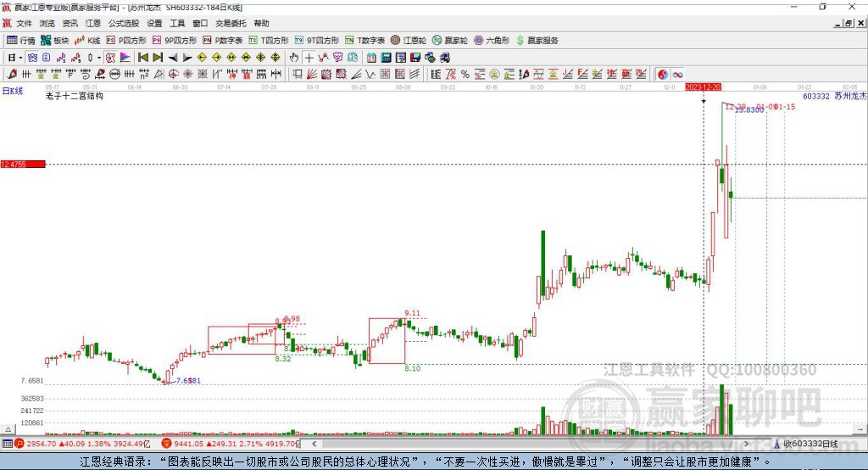Open the 江恩轮 Gann wheel
The height and width of the screenshot is (470, 868).
click(409, 41)
